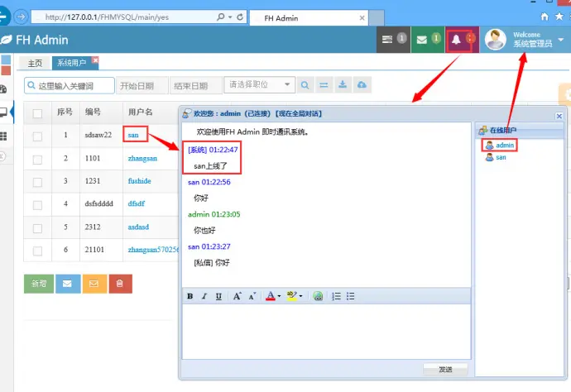The width and height of the screenshot is (571, 392).
Task: Open the san username link
Action: tap(133, 135)
